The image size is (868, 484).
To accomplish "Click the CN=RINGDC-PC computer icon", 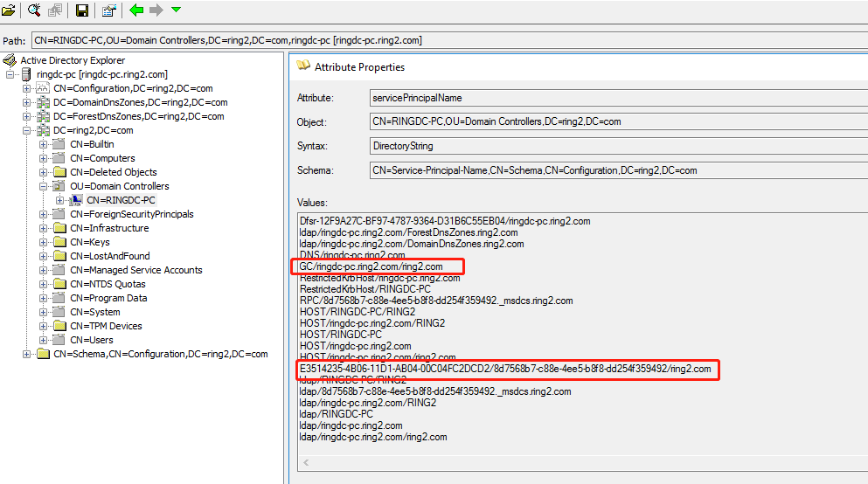I will click(76, 200).
